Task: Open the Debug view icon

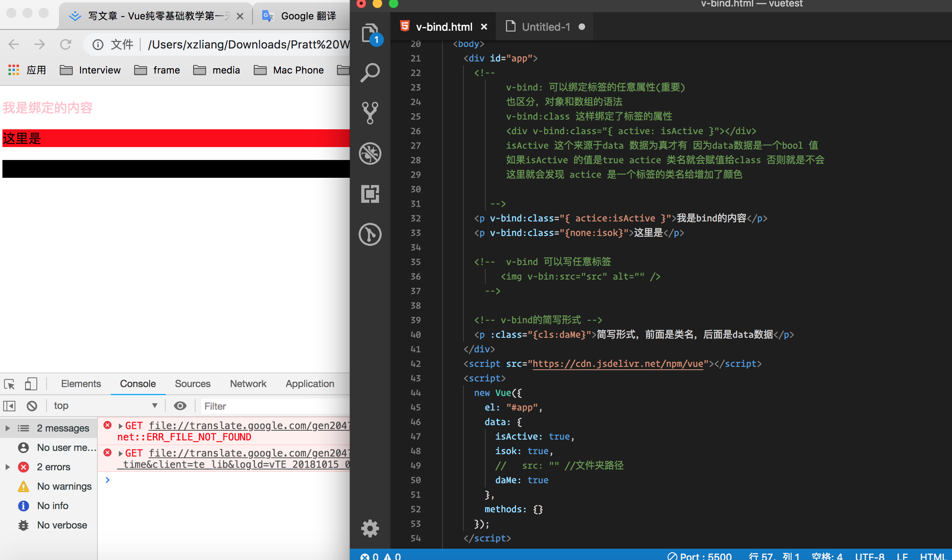Action: 369,154
